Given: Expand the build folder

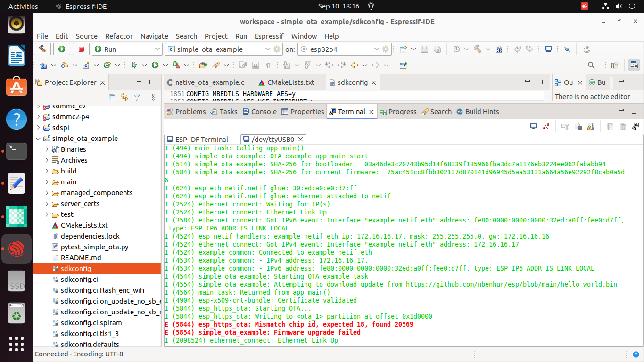Looking at the screenshot, I should [x=47, y=171].
